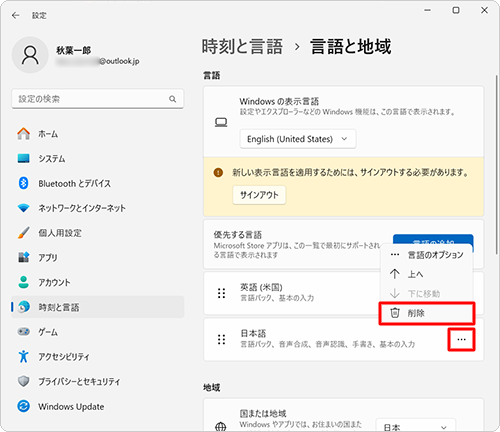Click the warning info icon in the banner
Screen dimensions: 500x432
point(218,173)
